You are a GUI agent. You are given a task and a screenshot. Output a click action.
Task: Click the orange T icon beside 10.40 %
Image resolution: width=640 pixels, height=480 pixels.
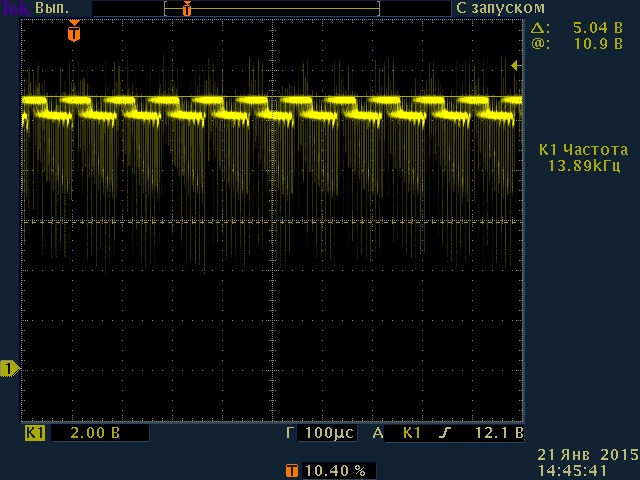click(291, 469)
